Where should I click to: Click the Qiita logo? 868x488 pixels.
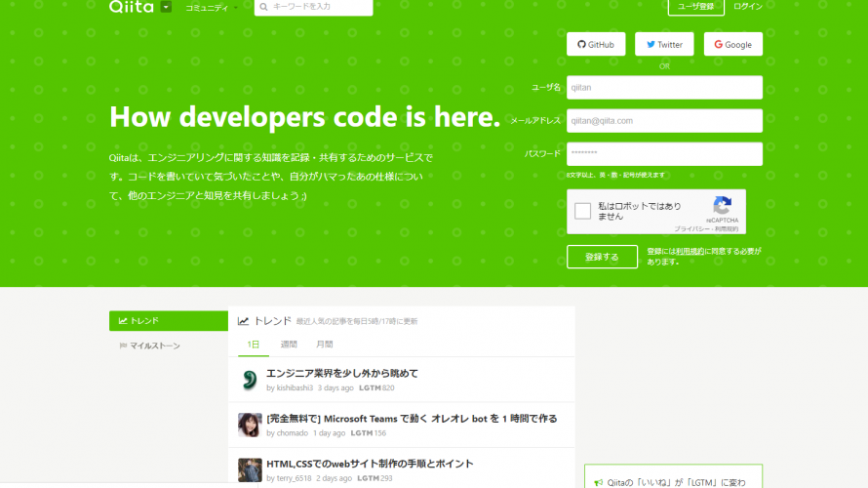pyautogui.click(x=132, y=7)
